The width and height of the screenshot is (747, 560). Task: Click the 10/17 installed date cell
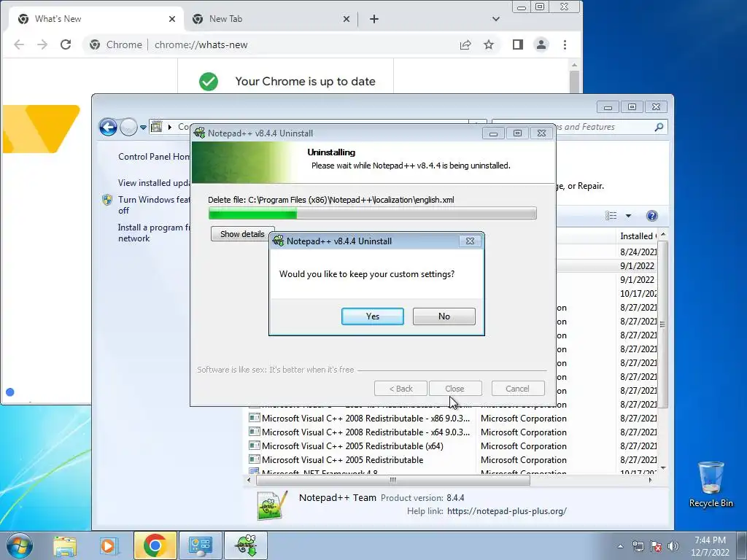tap(638, 293)
